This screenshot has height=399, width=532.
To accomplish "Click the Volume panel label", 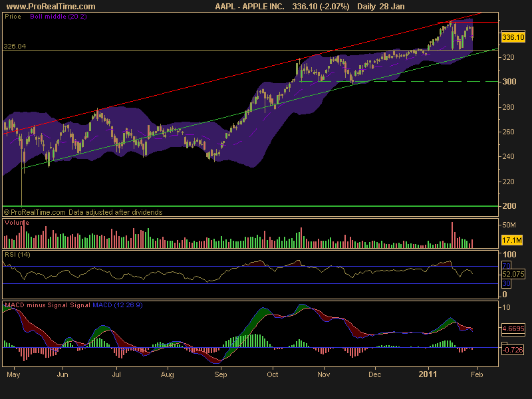I will click(17, 223).
